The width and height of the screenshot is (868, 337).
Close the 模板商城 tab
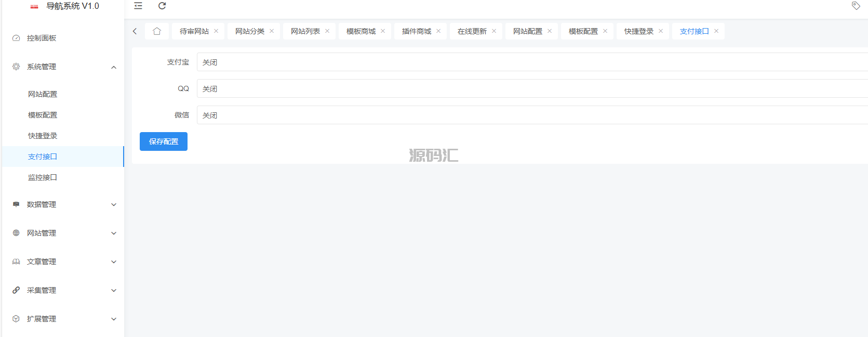pyautogui.click(x=383, y=31)
